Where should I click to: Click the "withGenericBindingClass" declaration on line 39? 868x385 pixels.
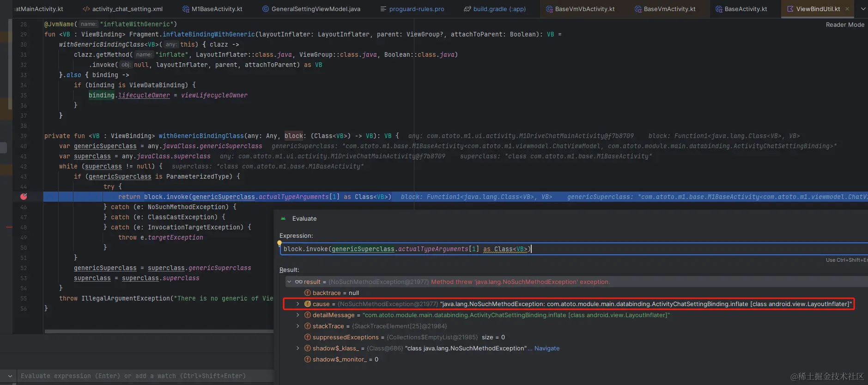pyautogui.click(x=201, y=136)
